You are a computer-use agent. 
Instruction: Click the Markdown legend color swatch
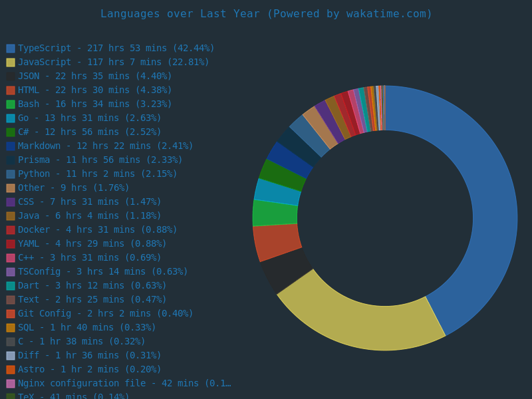[x=11, y=146]
